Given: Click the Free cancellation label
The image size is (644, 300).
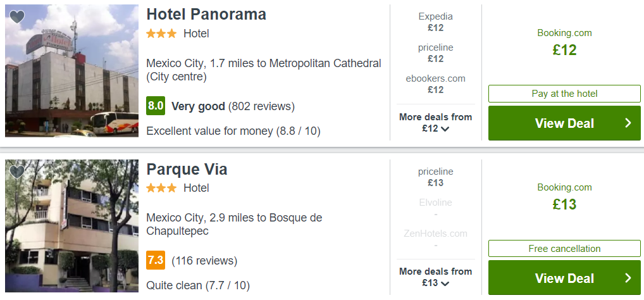Looking at the screenshot, I should (x=564, y=249).
